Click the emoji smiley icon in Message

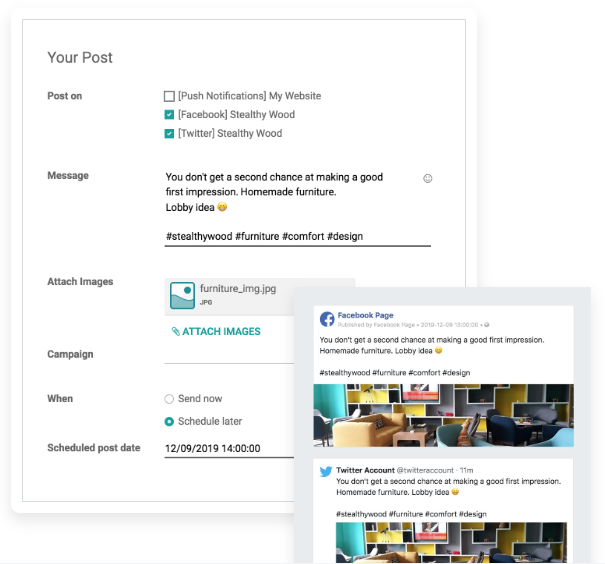click(428, 178)
